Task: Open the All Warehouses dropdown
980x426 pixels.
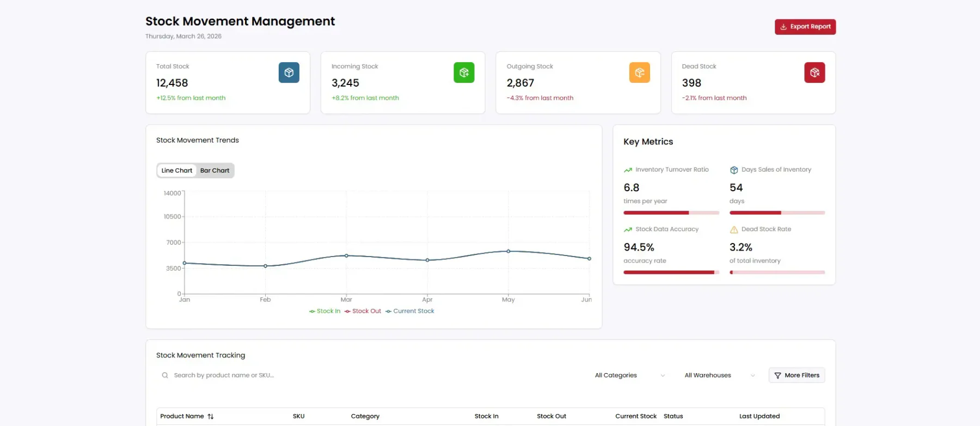Action: point(720,375)
